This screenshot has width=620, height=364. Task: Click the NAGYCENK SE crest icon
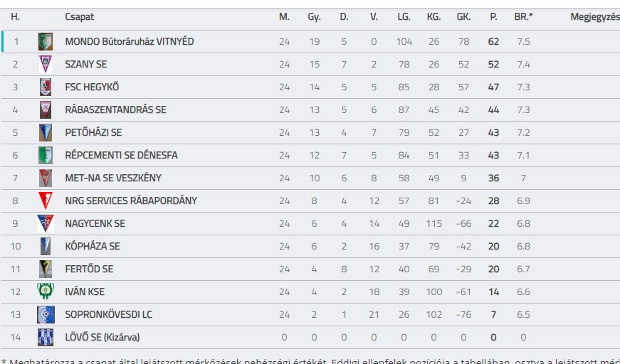pyautogui.click(x=46, y=223)
